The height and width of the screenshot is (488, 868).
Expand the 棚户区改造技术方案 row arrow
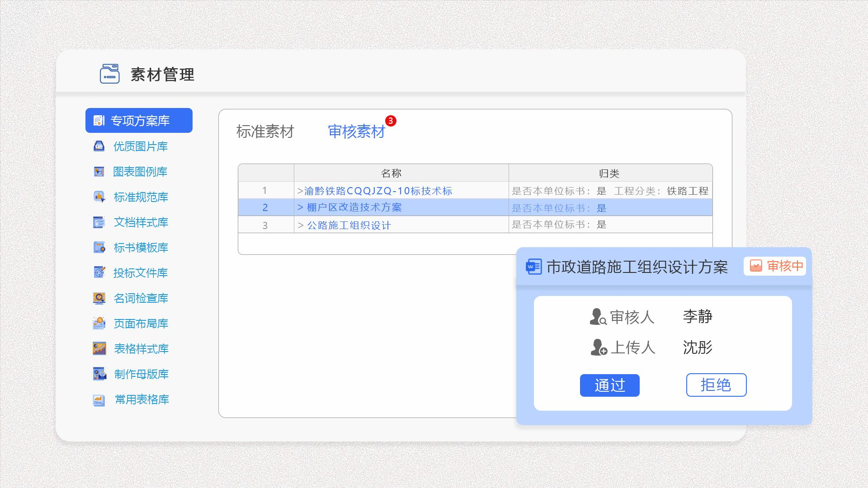click(300, 207)
